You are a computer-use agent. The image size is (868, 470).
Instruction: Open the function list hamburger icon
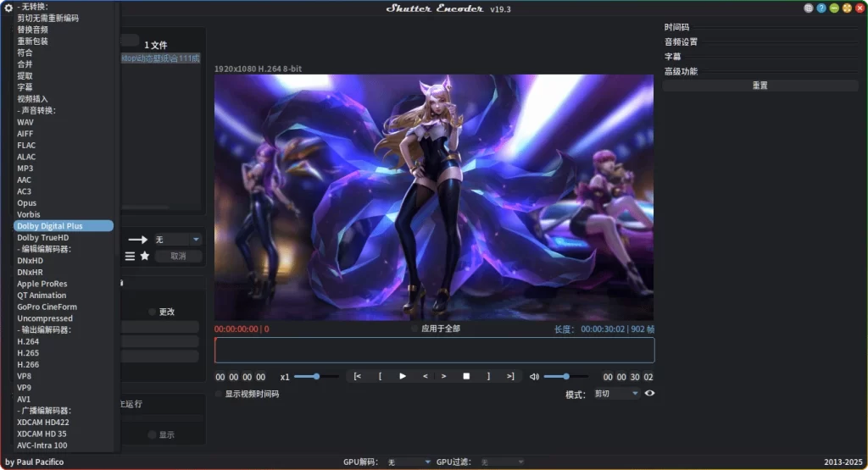pos(130,256)
